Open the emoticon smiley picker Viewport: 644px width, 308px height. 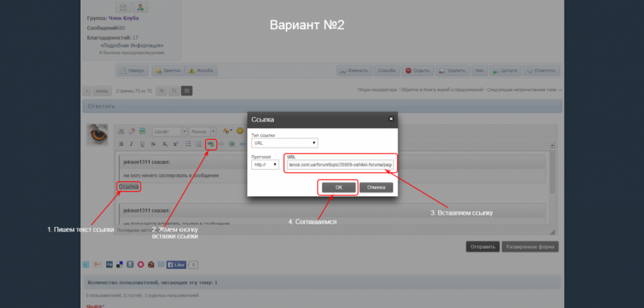coord(240,131)
